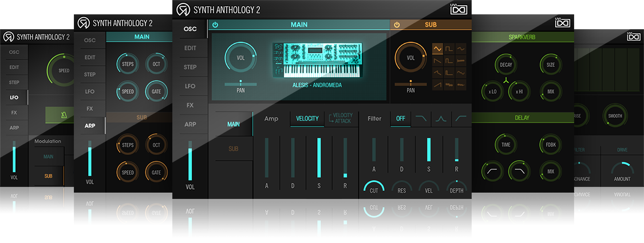Choose the low-pass filter shape icon
Viewport: 644px width, 243px height.
(x=421, y=118)
